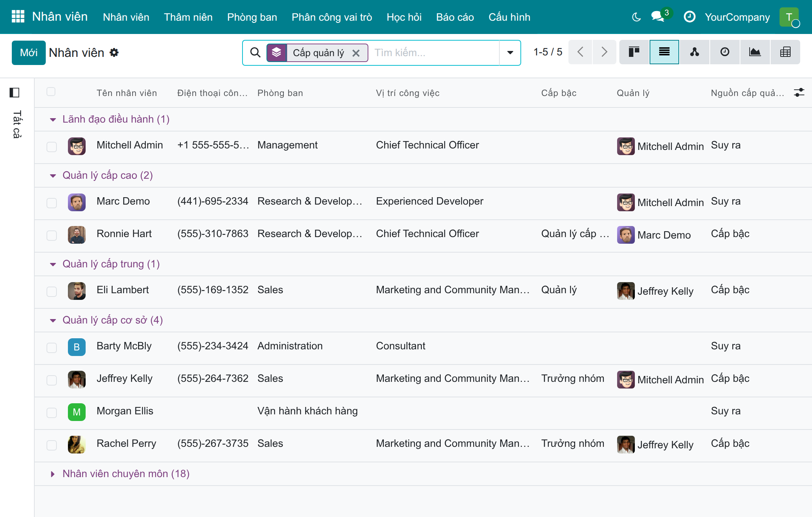Remove the Cấp quản lý filter
This screenshot has height=517, width=812.
356,53
